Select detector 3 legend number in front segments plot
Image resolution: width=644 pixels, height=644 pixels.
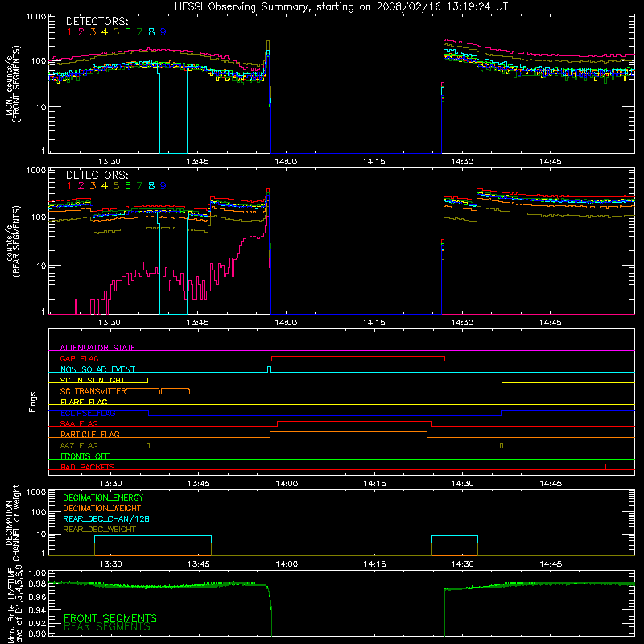[93, 32]
